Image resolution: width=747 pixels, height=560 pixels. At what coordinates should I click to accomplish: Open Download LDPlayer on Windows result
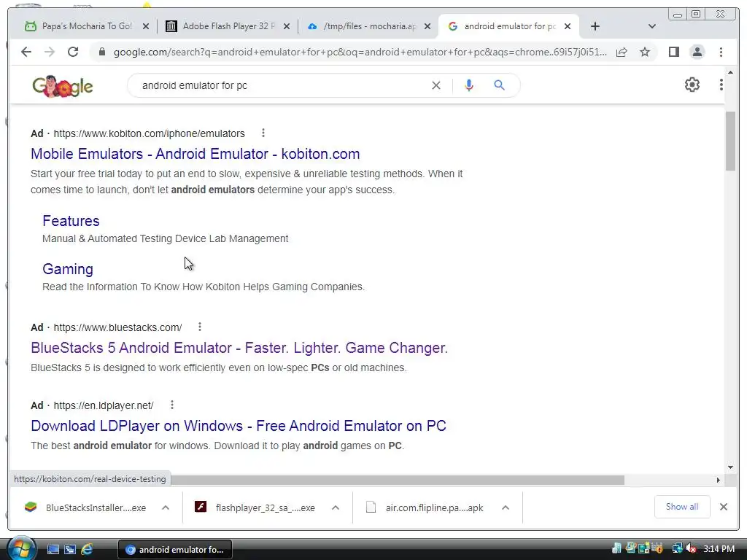pyautogui.click(x=239, y=426)
